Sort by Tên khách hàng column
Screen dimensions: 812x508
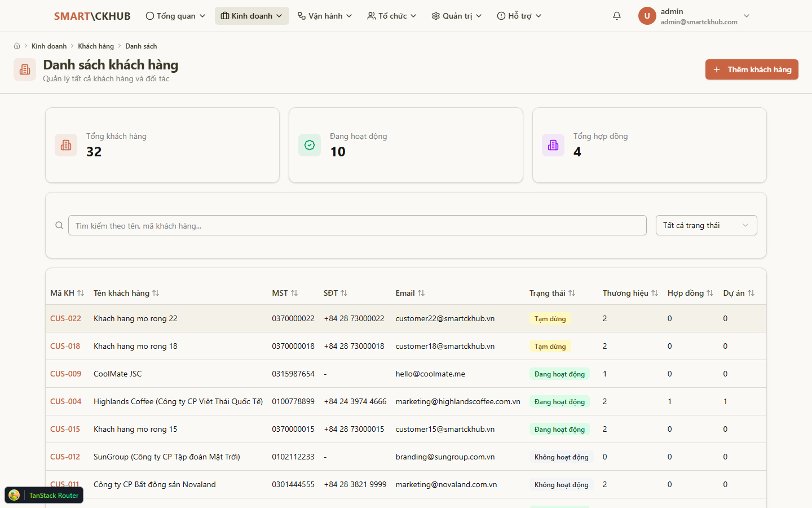(156, 293)
